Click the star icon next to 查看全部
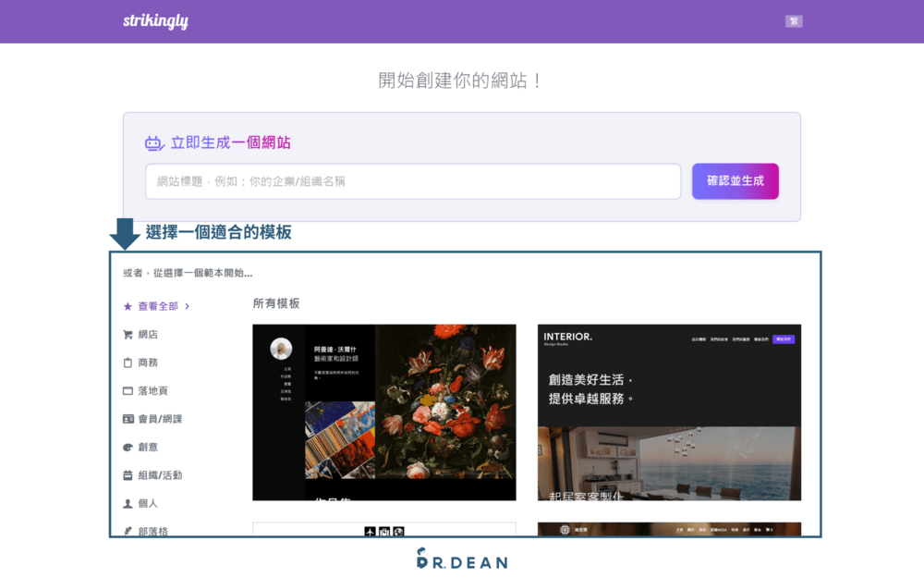Screen dimensions: 924x578 tap(126, 305)
